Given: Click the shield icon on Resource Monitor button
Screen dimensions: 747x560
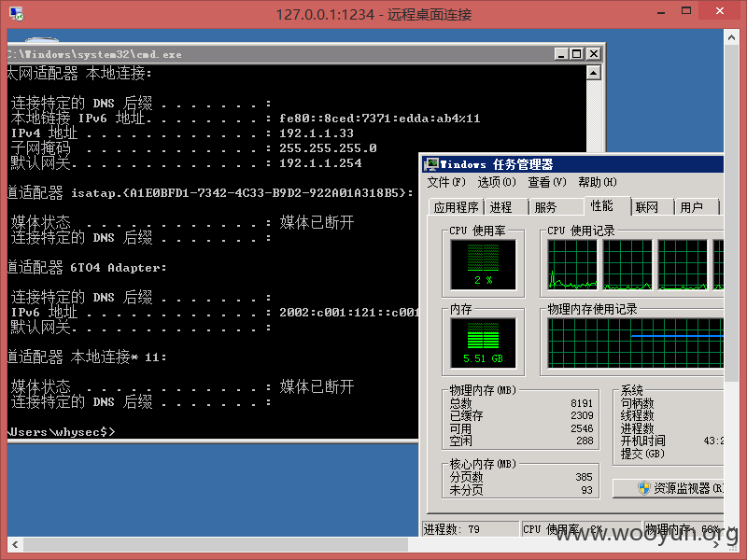Looking at the screenshot, I should point(644,487).
